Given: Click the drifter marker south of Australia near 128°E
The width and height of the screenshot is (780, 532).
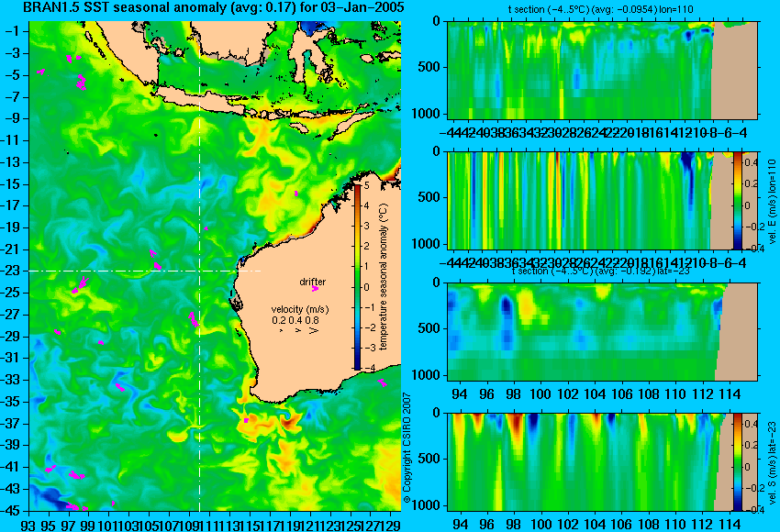Looking at the screenshot, I should tap(382, 382).
